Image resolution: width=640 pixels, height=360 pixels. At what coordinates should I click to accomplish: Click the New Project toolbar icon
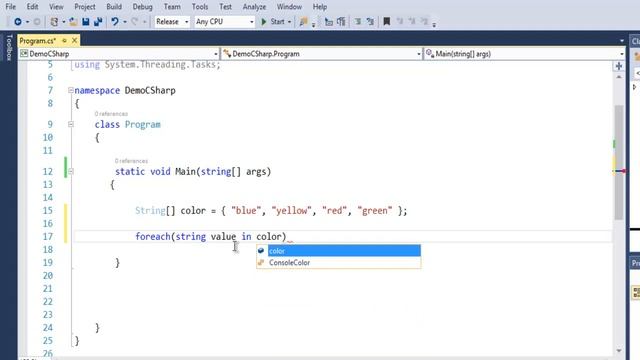[53, 22]
